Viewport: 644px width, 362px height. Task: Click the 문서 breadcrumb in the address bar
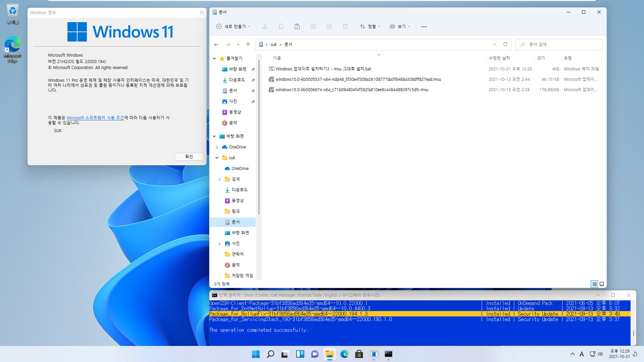pyautogui.click(x=288, y=44)
